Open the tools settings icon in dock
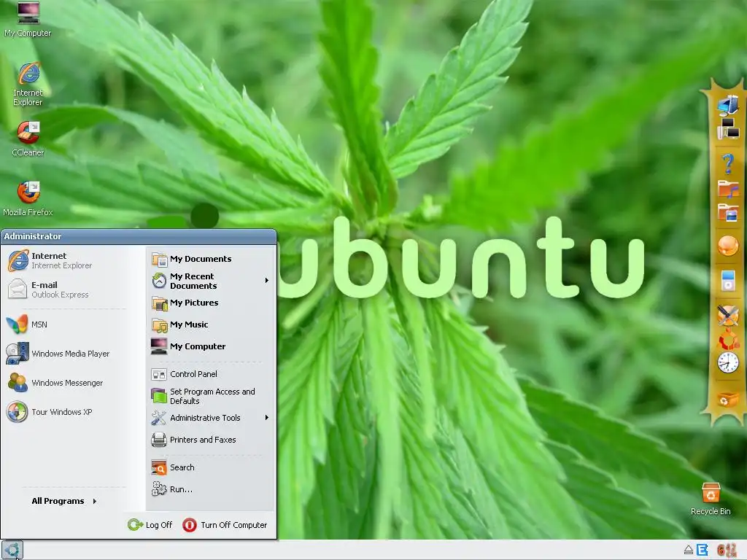The width and height of the screenshot is (747, 560). click(x=728, y=315)
